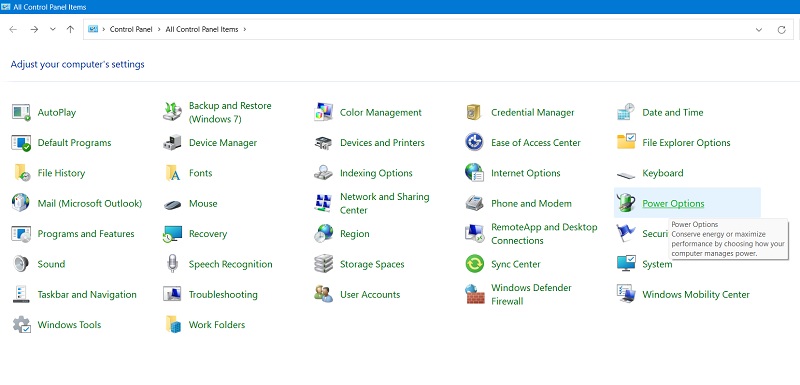Open the Keyboard icon
800x385 pixels.
point(626,175)
